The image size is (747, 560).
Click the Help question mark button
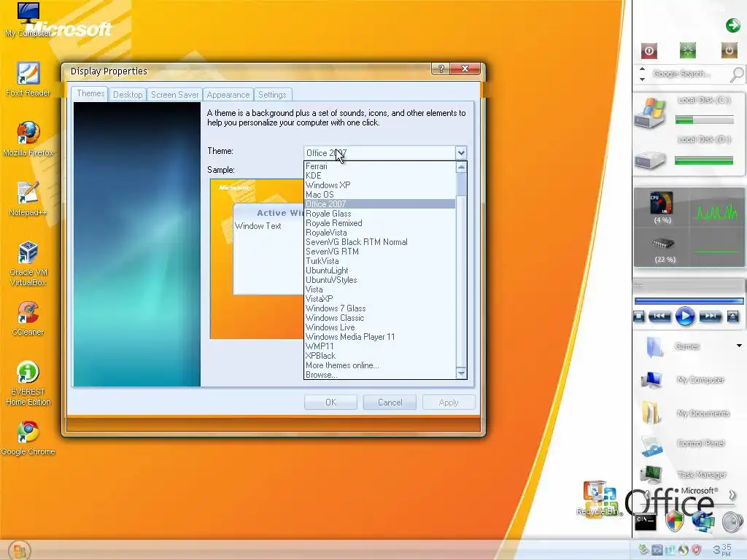tap(441, 69)
